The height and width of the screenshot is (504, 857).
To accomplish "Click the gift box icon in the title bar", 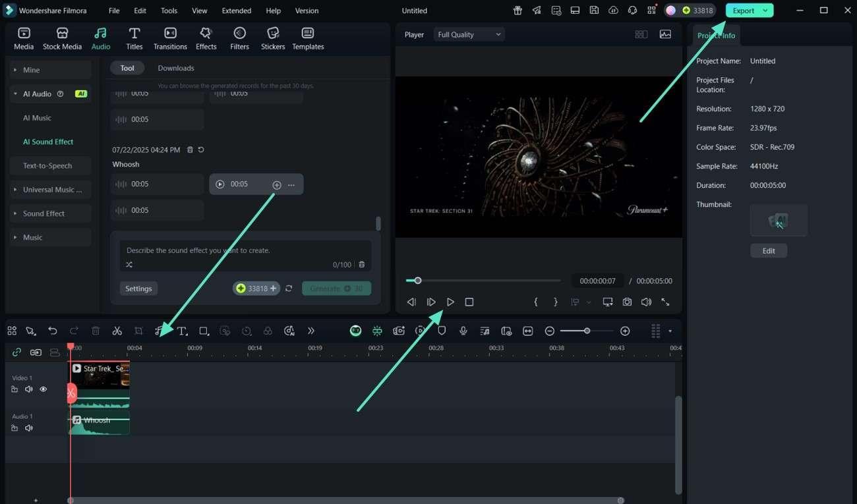I will 517,11.
